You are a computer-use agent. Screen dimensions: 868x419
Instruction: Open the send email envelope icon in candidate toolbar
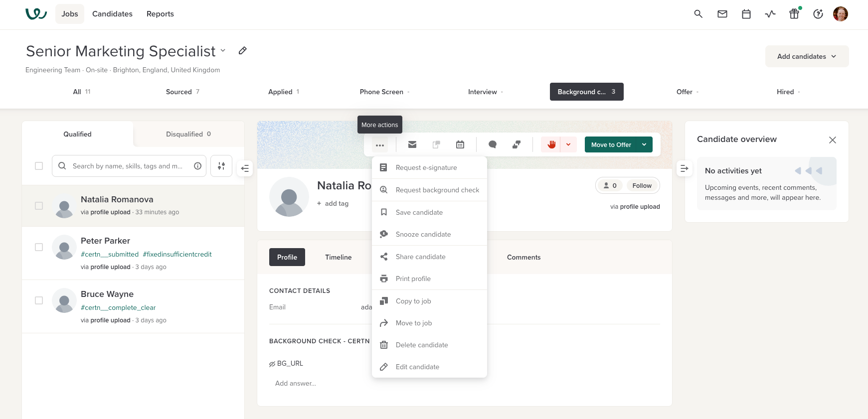[412, 144]
